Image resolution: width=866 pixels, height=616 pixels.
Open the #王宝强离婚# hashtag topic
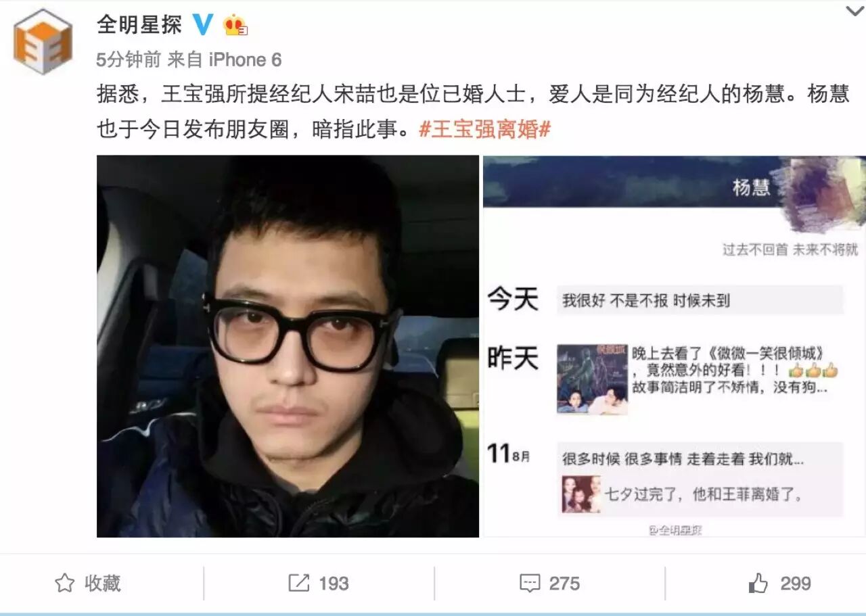[485, 129]
